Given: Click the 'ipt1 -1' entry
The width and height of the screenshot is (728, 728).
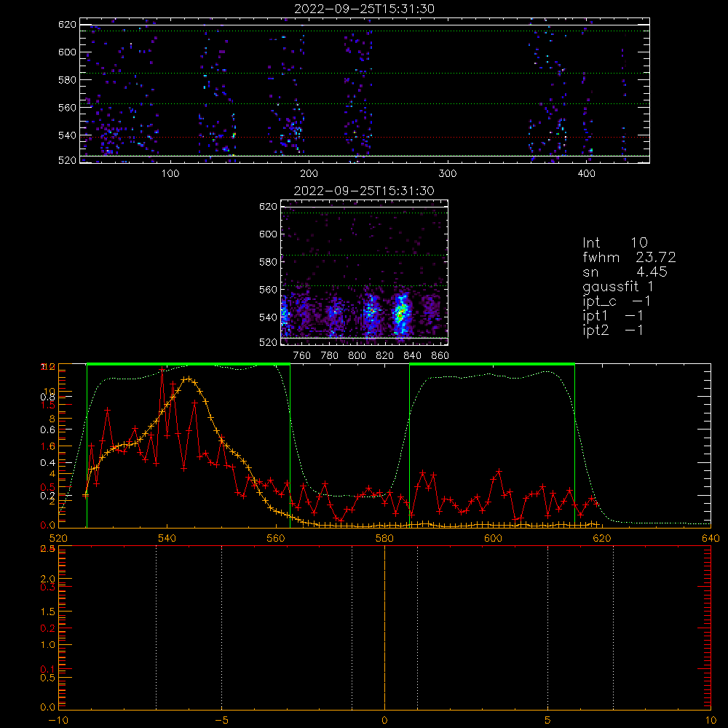Looking at the screenshot, I should [613, 316].
